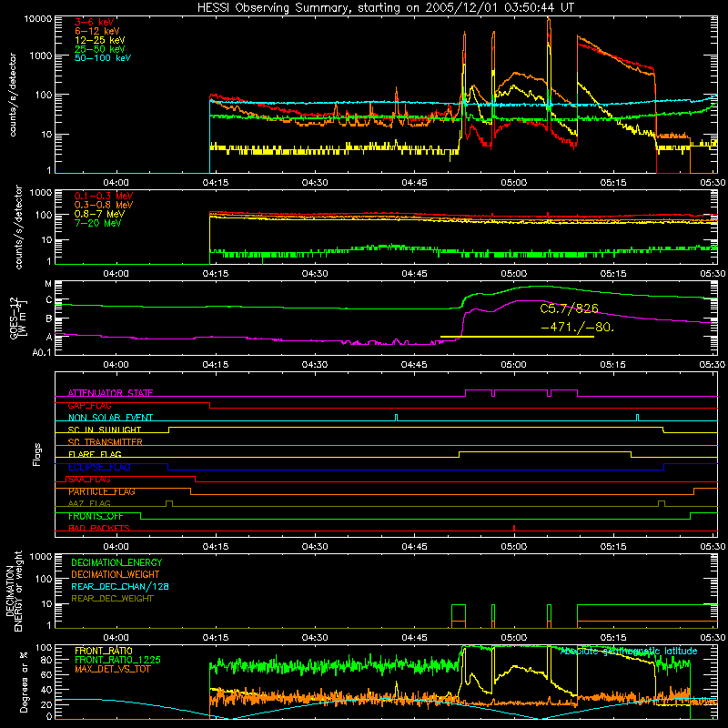
Task: Click the HESSI Observing Summary plot title
Action: pos(385,7)
